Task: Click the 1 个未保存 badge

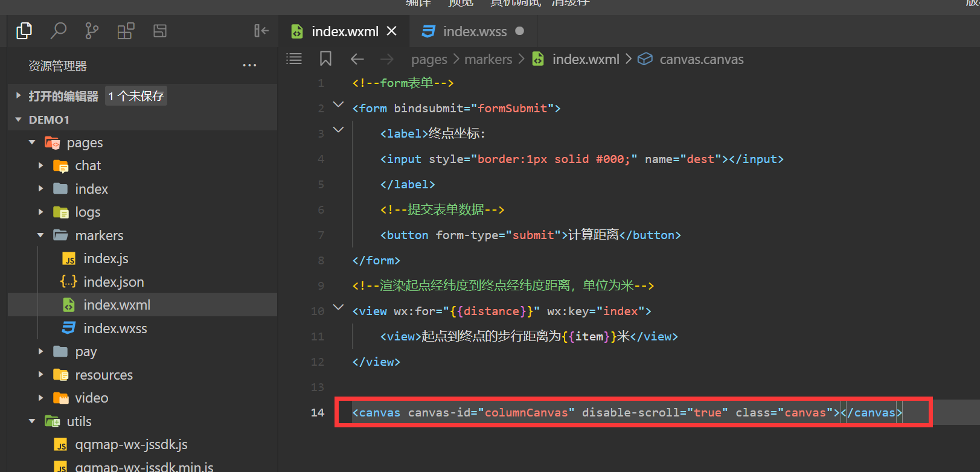Action: point(136,96)
